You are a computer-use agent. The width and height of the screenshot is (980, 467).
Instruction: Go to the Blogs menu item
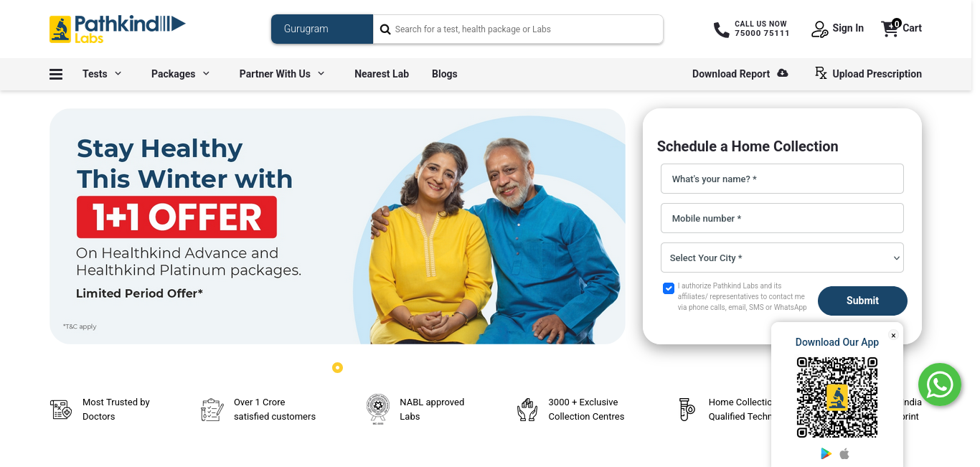[445, 74]
